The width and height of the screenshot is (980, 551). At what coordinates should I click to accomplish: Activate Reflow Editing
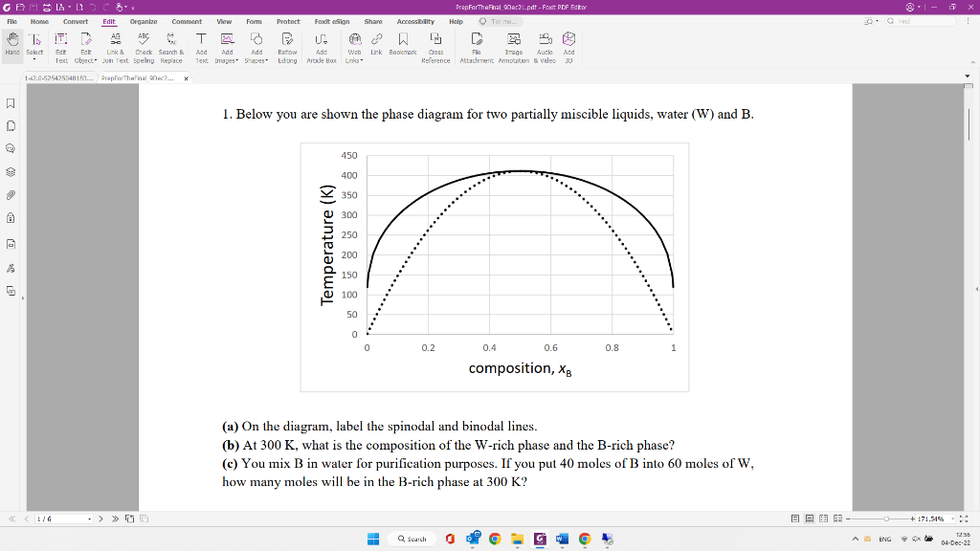[287, 48]
